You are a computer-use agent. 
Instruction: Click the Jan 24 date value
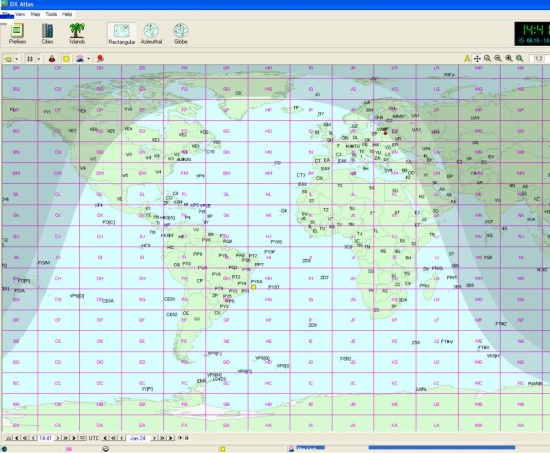[x=138, y=438]
